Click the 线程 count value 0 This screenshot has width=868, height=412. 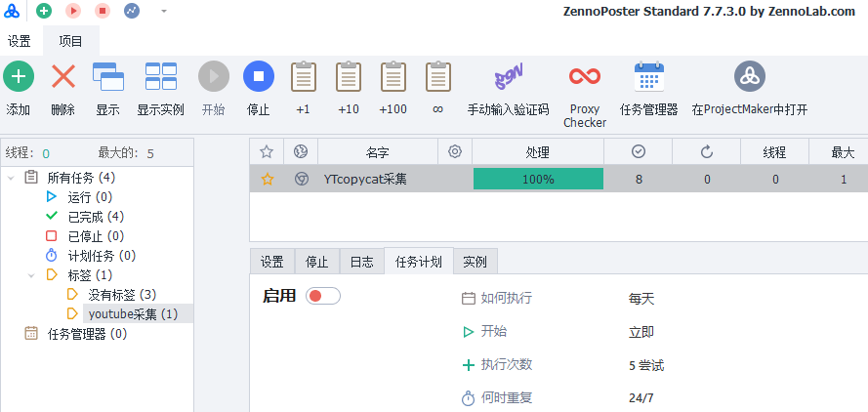point(46,153)
